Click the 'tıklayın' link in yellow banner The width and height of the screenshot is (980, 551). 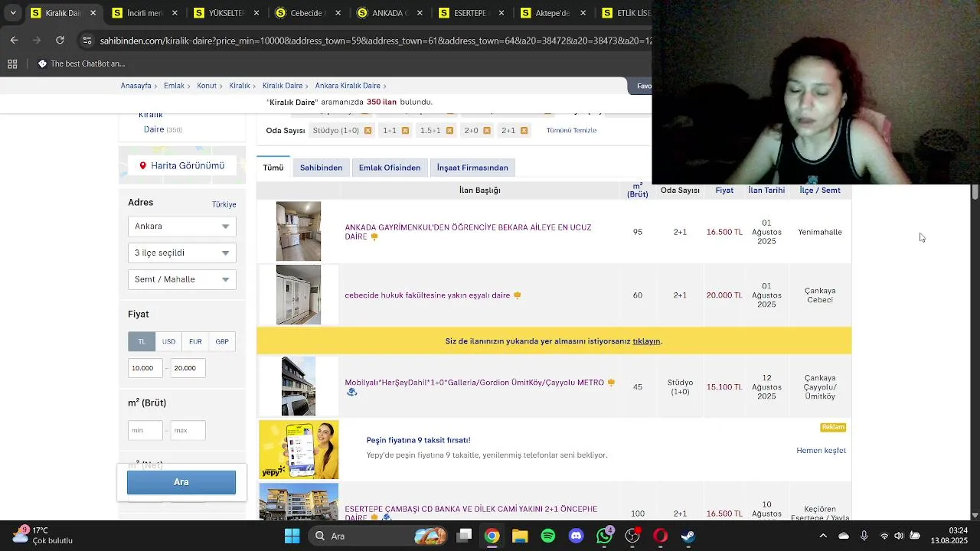point(646,341)
